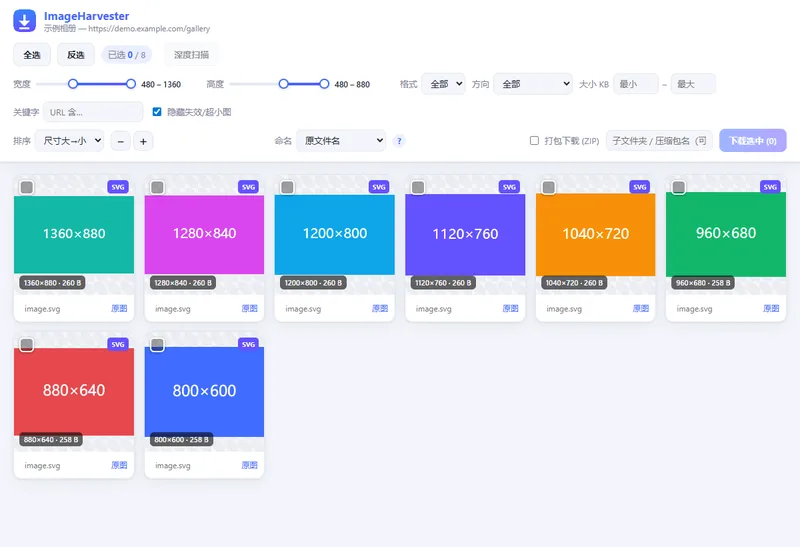Focus the URL keyword filter input

pyautogui.click(x=93, y=112)
